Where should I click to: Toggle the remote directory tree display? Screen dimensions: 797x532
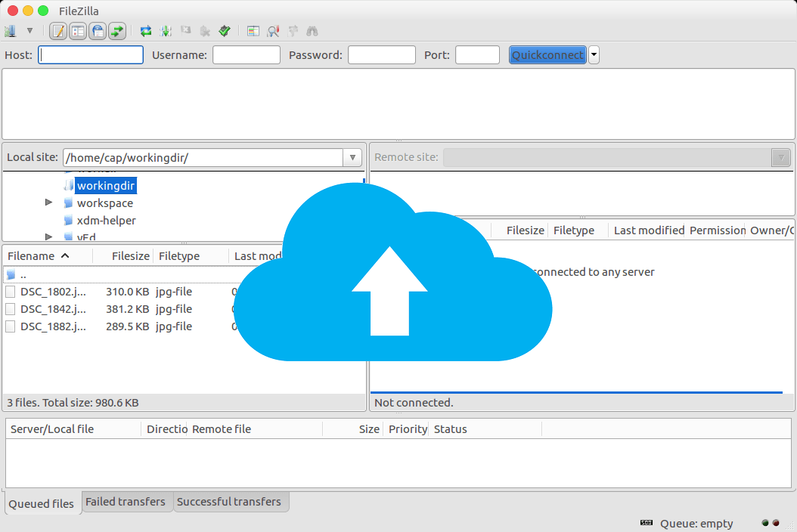click(x=98, y=31)
